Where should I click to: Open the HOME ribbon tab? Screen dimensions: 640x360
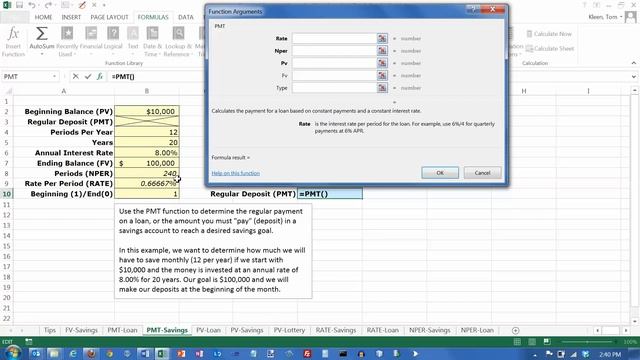click(x=43, y=17)
